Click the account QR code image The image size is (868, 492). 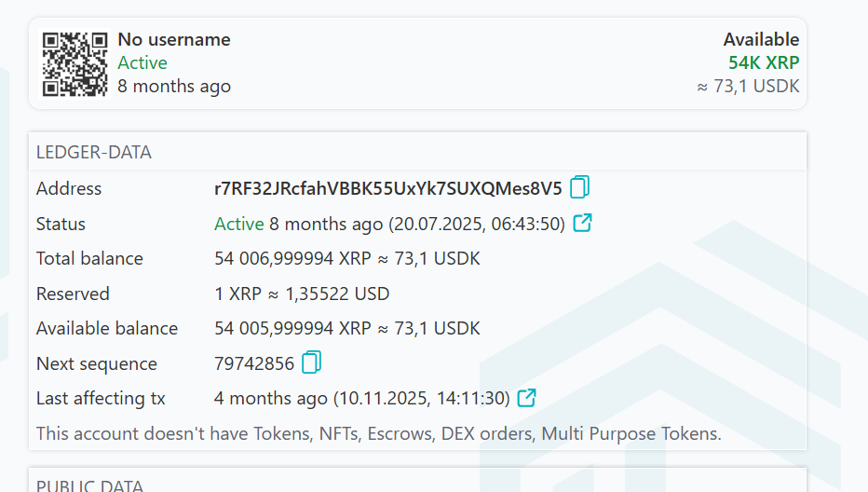click(x=75, y=63)
